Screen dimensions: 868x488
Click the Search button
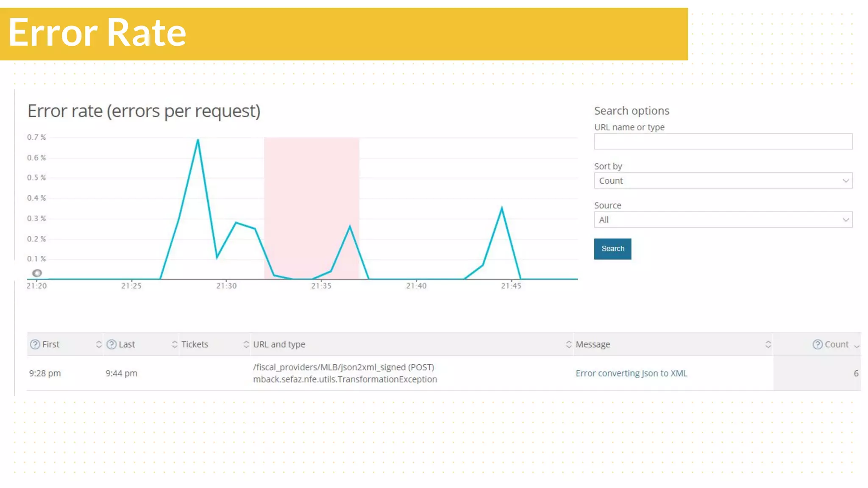[612, 249]
